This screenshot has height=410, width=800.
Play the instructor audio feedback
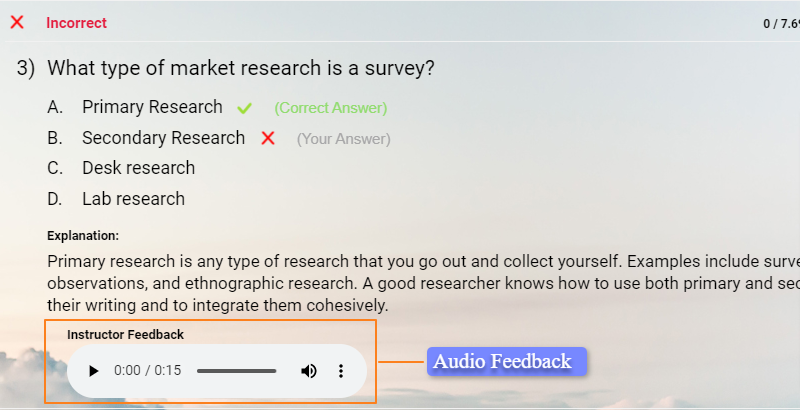pos(94,371)
